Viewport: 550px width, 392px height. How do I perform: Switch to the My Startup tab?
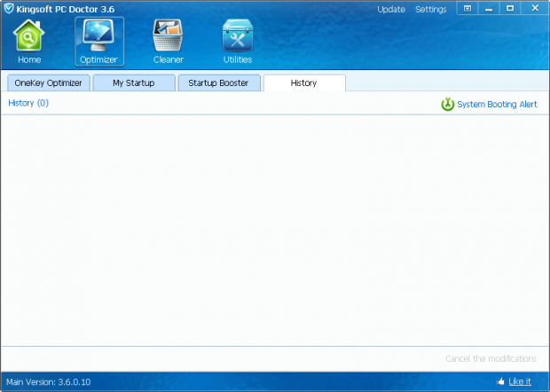click(134, 83)
